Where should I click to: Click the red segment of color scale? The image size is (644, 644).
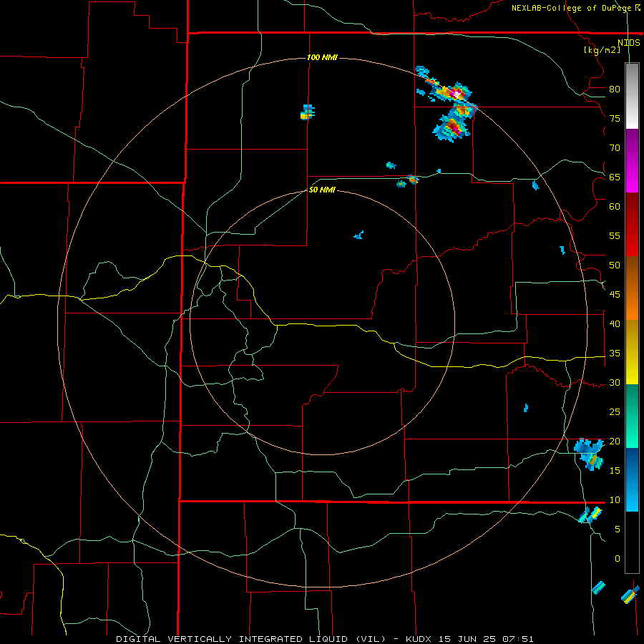(x=632, y=225)
